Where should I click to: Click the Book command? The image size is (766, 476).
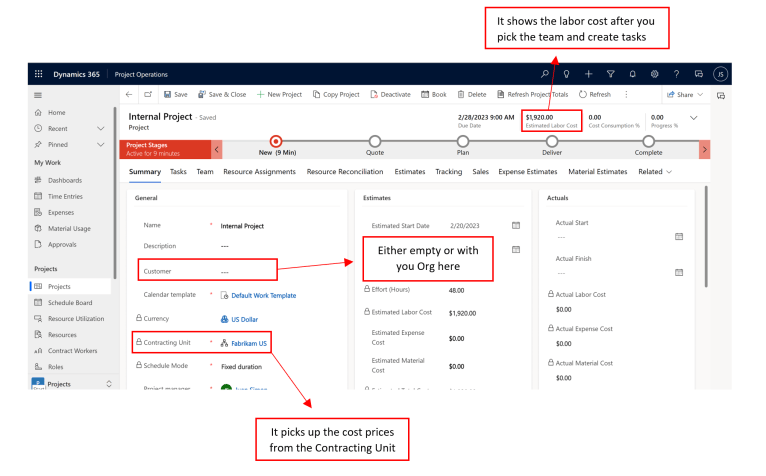coord(434,95)
